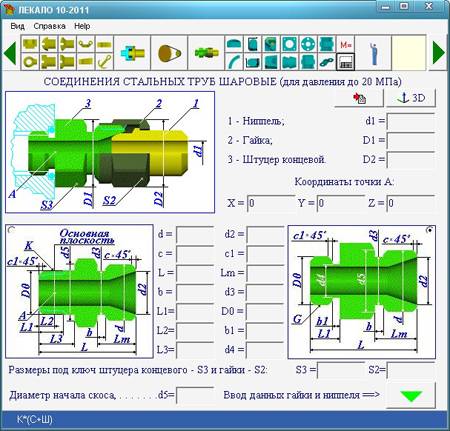Click the b = input field
The width and height of the screenshot is (450, 431).
[x=195, y=292]
